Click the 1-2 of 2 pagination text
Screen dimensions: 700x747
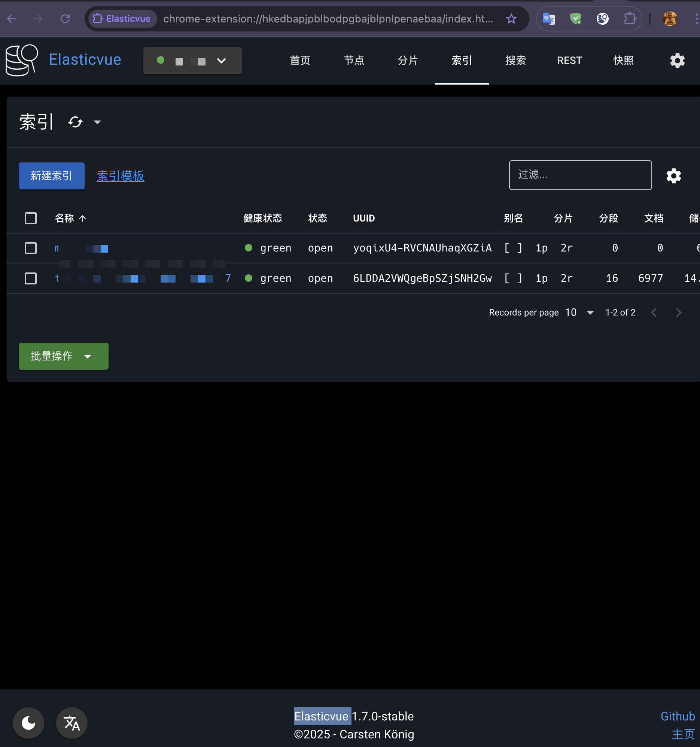tap(620, 312)
